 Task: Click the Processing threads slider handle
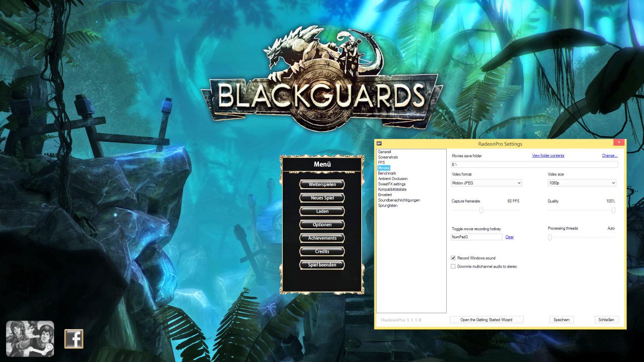550,237
